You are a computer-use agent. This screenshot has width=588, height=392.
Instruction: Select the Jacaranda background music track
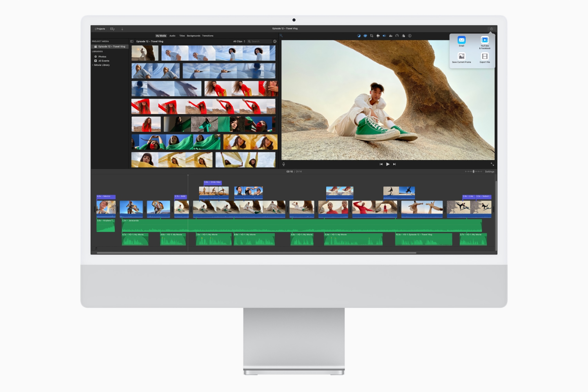[x=302, y=225]
